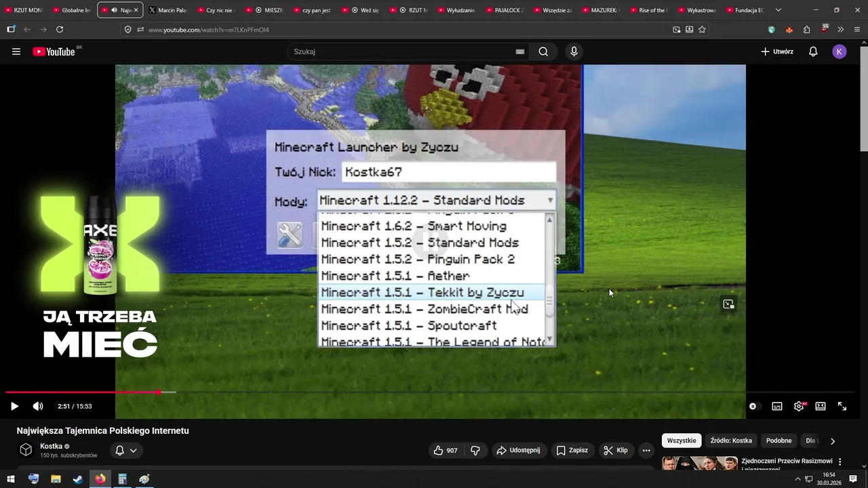Share the video via Udostępnij
868x488 pixels.
(x=518, y=450)
